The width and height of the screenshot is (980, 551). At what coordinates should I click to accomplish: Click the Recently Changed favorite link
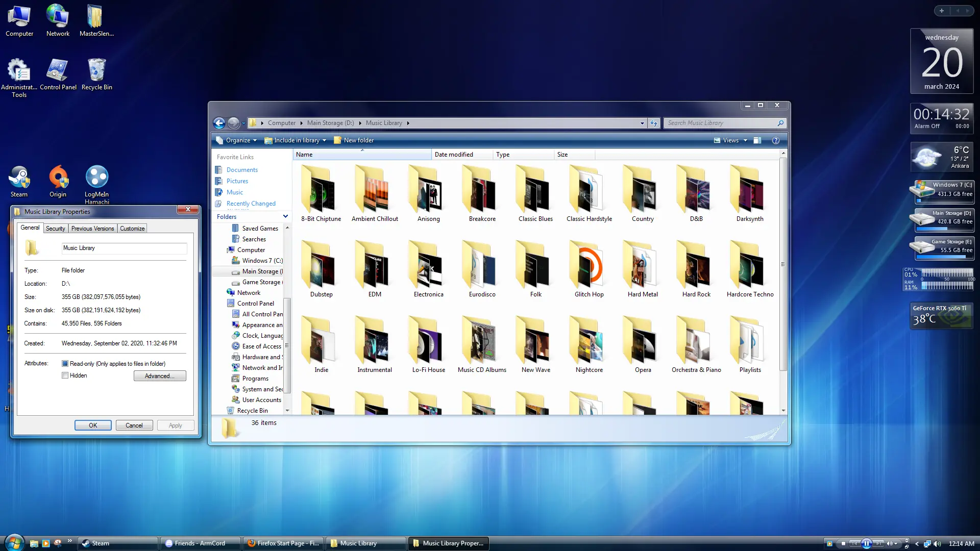click(251, 204)
